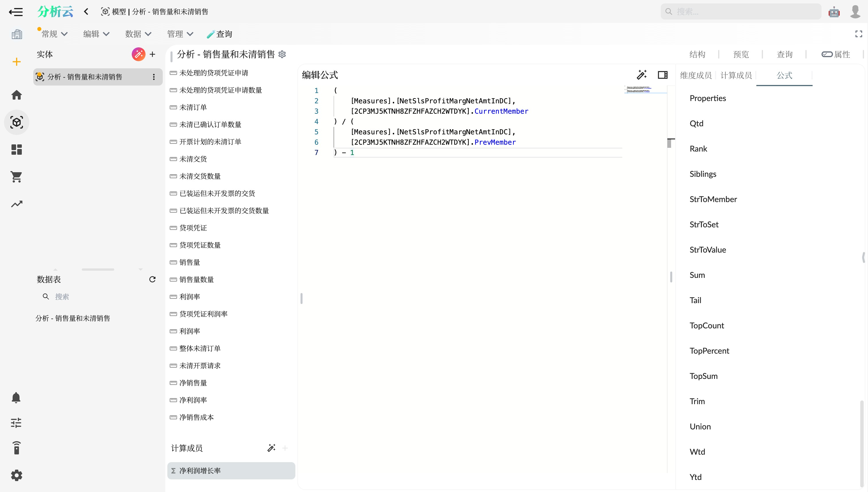Toggle 计算成员 panel in right sidebar
The image size is (868, 492).
coord(736,75)
